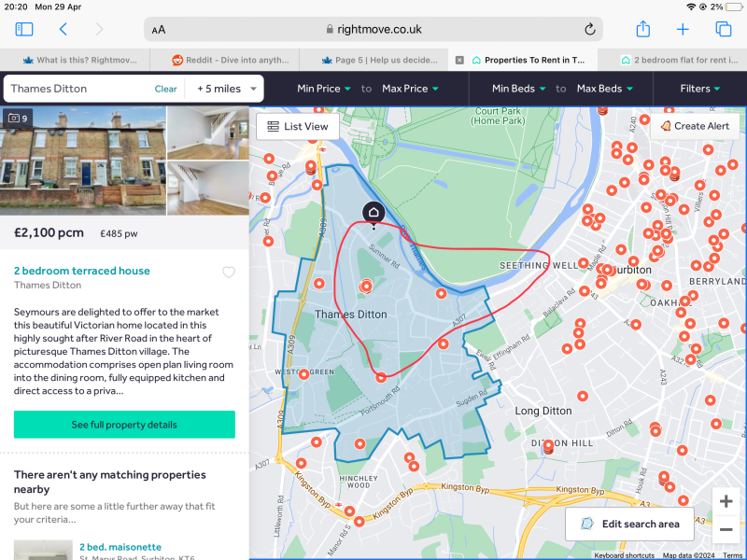Open the Min Beds dropdown
Image resolution: width=747 pixels, height=560 pixels.
[519, 89]
